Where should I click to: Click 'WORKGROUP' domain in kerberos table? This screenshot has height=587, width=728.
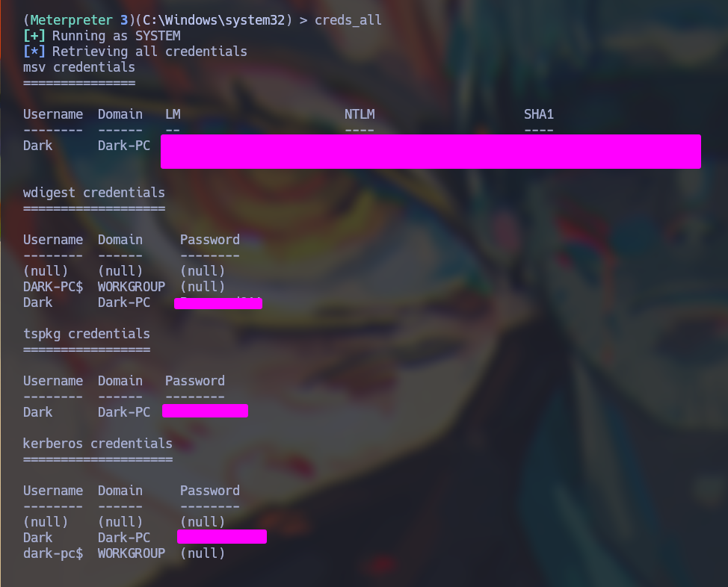(132, 553)
